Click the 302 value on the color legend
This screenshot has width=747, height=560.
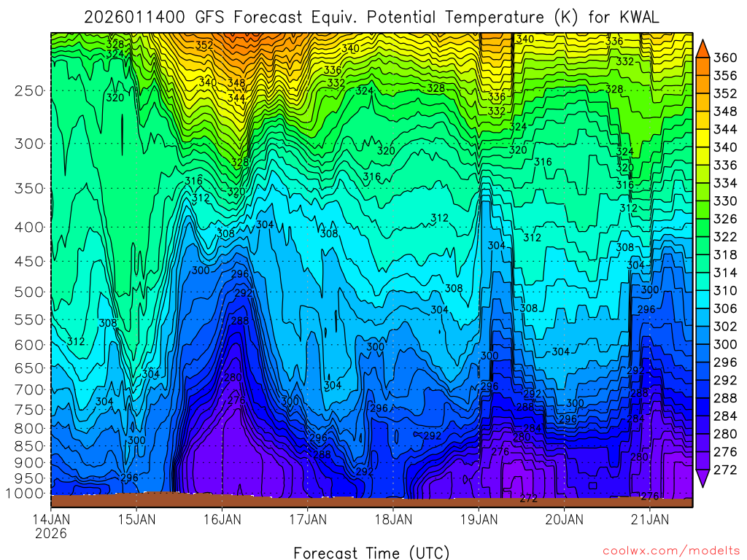tap(725, 326)
